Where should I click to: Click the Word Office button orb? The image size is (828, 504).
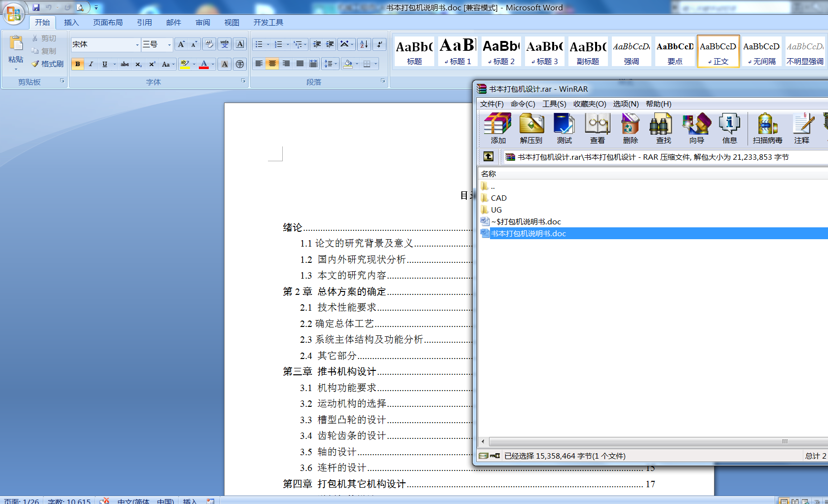click(14, 13)
